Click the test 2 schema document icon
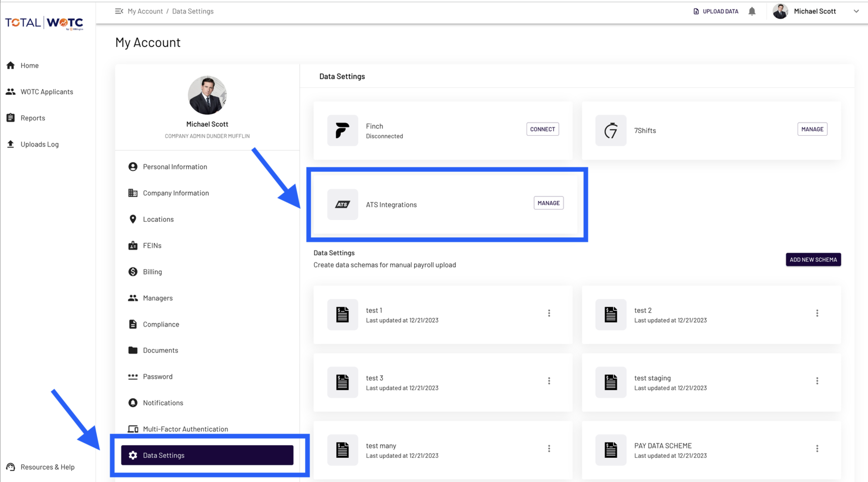868x482 pixels. 611,315
